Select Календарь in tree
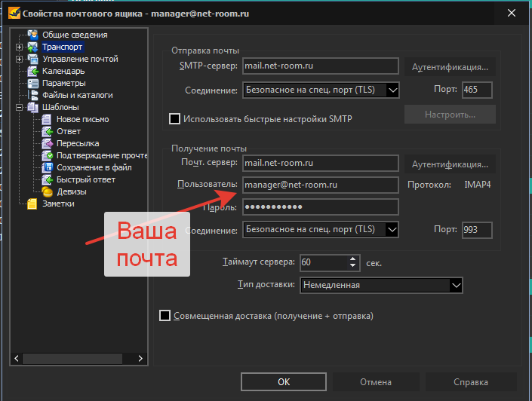This screenshot has height=401, width=532. click(63, 71)
